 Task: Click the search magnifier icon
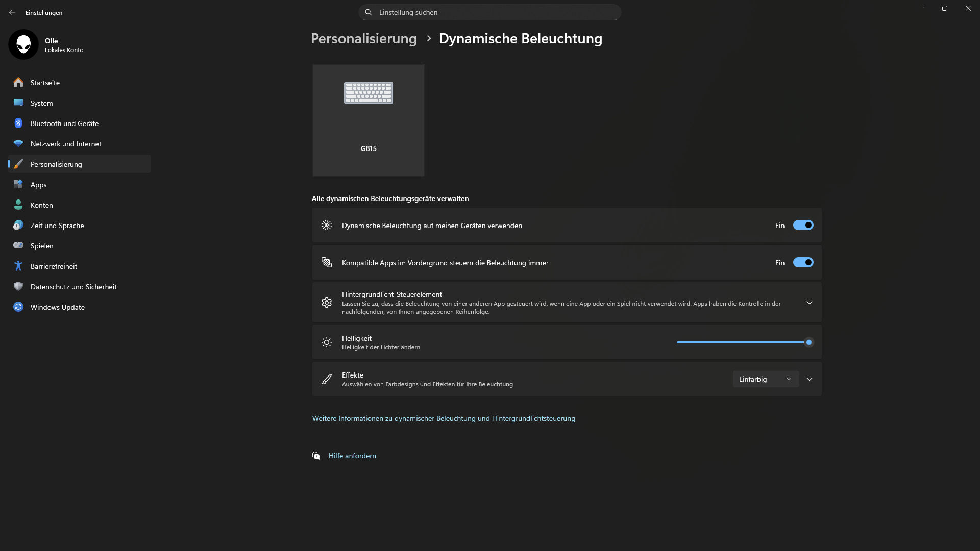coord(369,12)
